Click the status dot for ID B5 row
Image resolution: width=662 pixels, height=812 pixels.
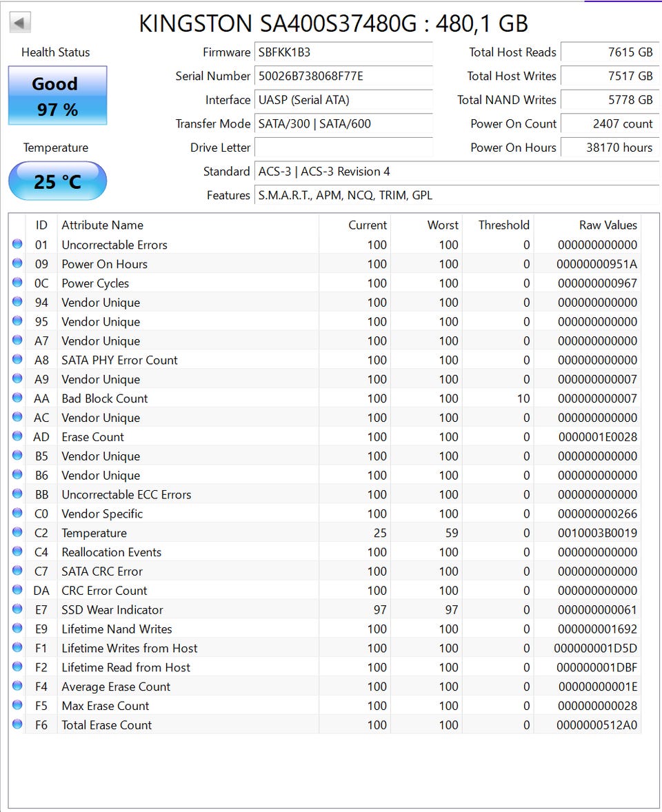[17, 455]
